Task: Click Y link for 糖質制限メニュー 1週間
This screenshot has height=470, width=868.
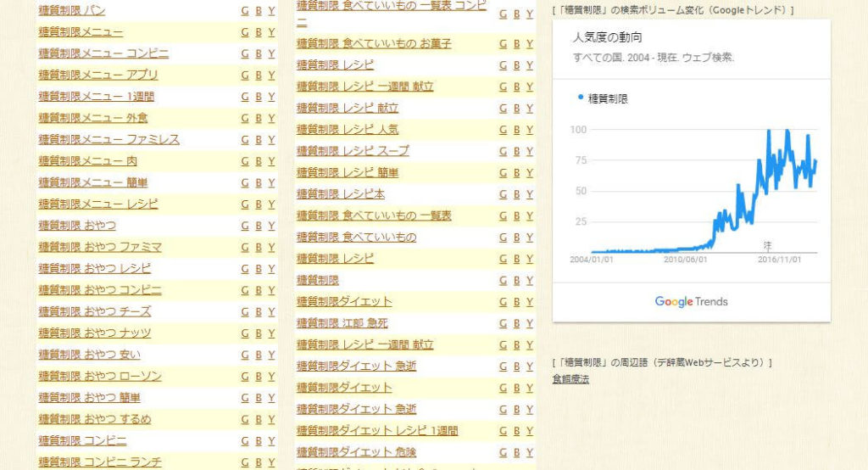Action: [271, 97]
